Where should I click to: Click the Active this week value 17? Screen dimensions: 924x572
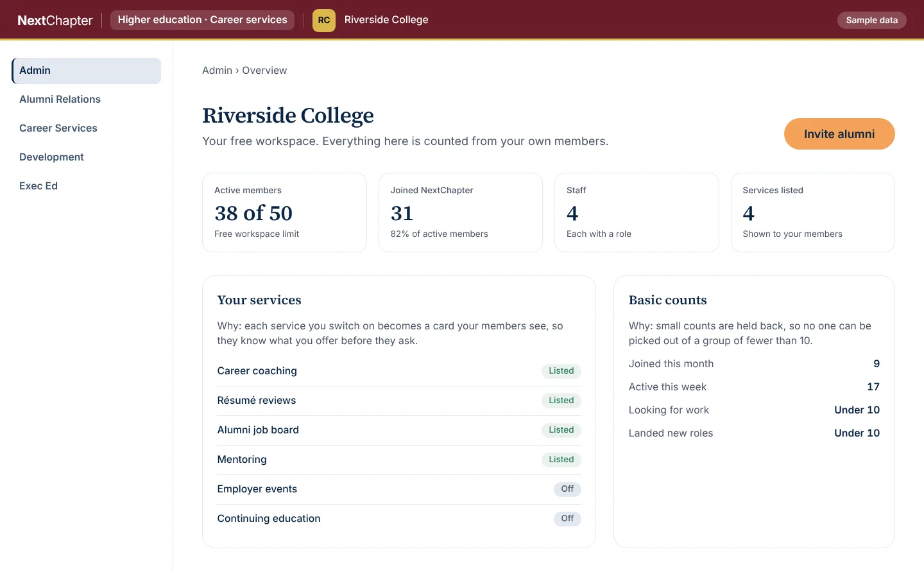tap(873, 387)
